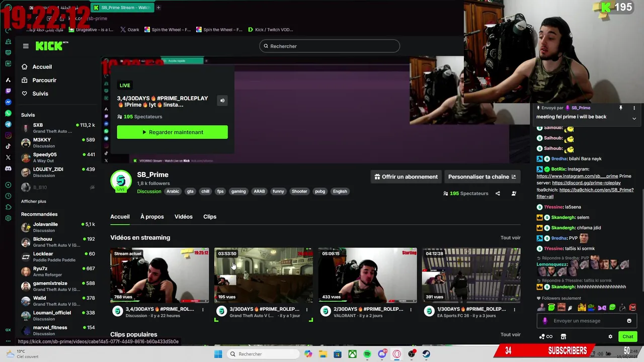644x362 pixels.
Task: Open TikTok in browser sidebar
Action: point(8,146)
